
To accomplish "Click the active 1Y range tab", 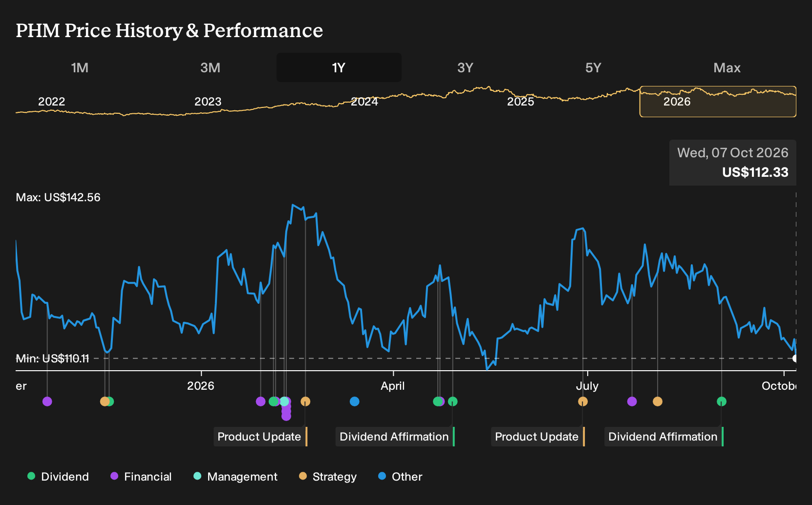I will (x=339, y=67).
